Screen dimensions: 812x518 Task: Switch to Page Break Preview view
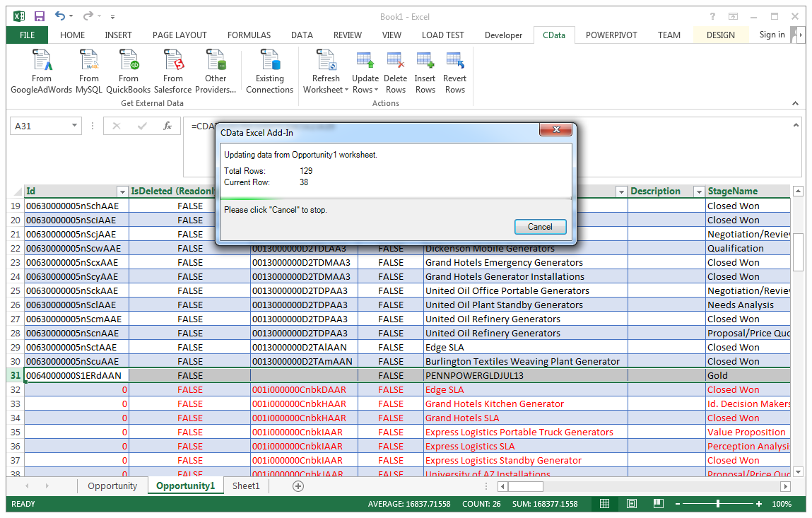[658, 503]
